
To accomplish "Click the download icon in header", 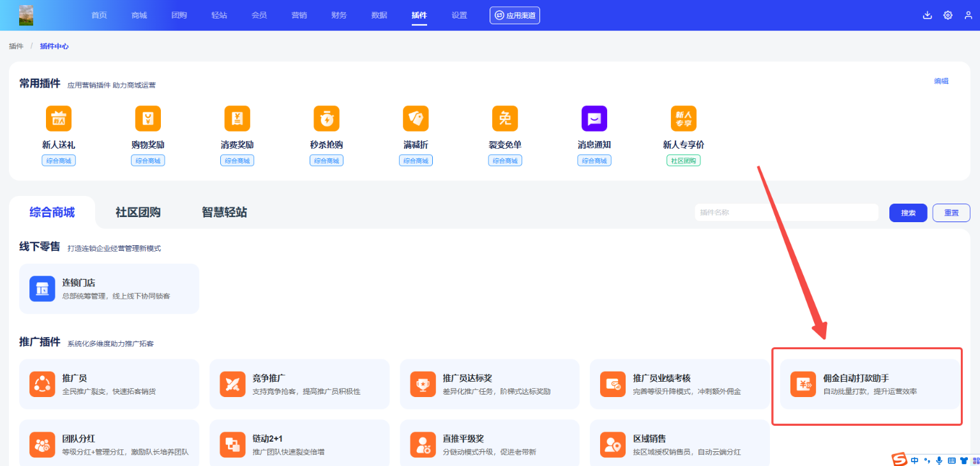I will click(x=928, y=15).
